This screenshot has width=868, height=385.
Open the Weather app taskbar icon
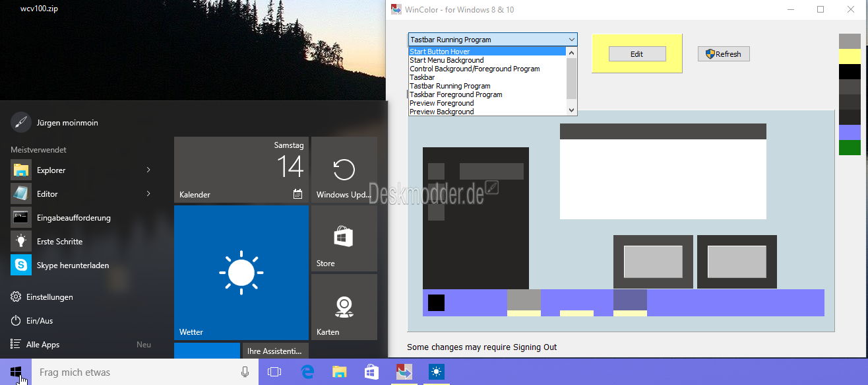tap(437, 372)
